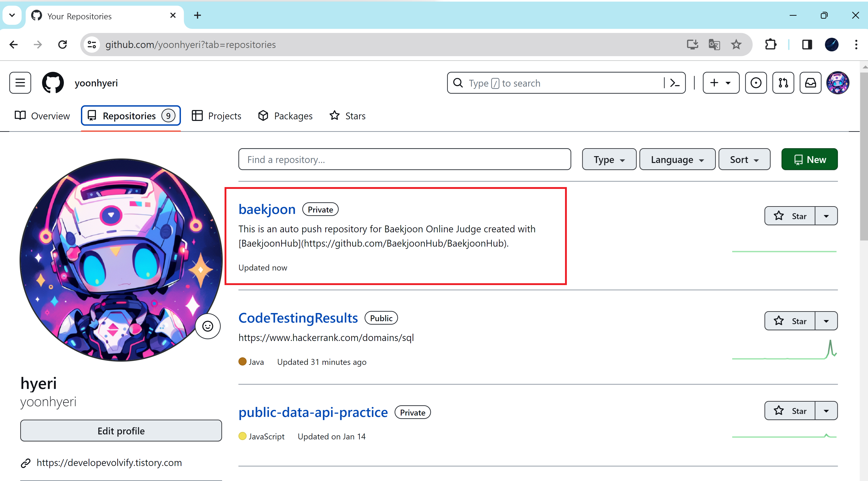Screen dimensions: 868x481
Task: Switch to the Stars tab
Action: point(347,116)
